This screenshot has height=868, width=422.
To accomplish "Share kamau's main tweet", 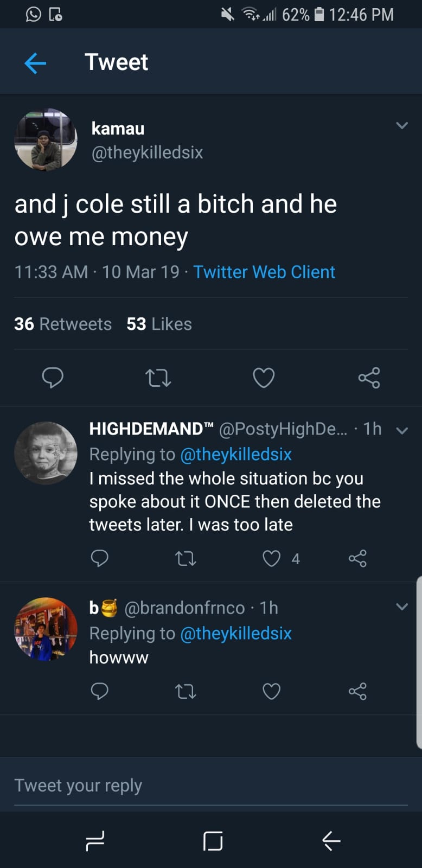I will [x=369, y=378].
